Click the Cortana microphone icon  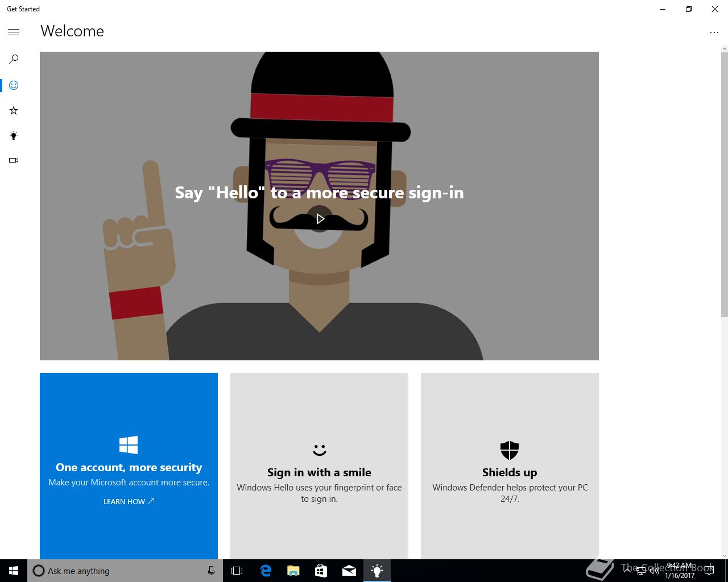pyautogui.click(x=211, y=571)
